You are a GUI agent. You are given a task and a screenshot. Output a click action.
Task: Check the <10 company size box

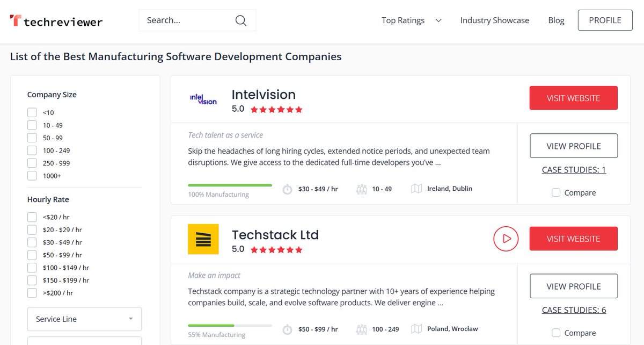32,112
